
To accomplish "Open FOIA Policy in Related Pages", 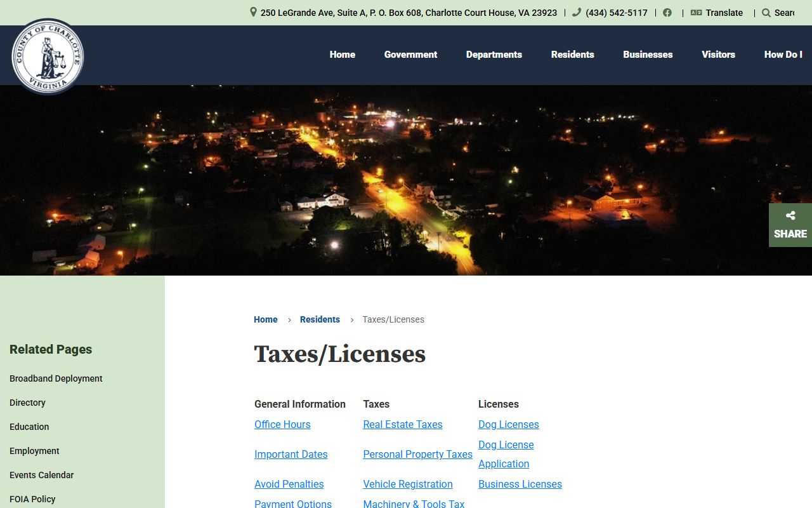I will 32,499.
